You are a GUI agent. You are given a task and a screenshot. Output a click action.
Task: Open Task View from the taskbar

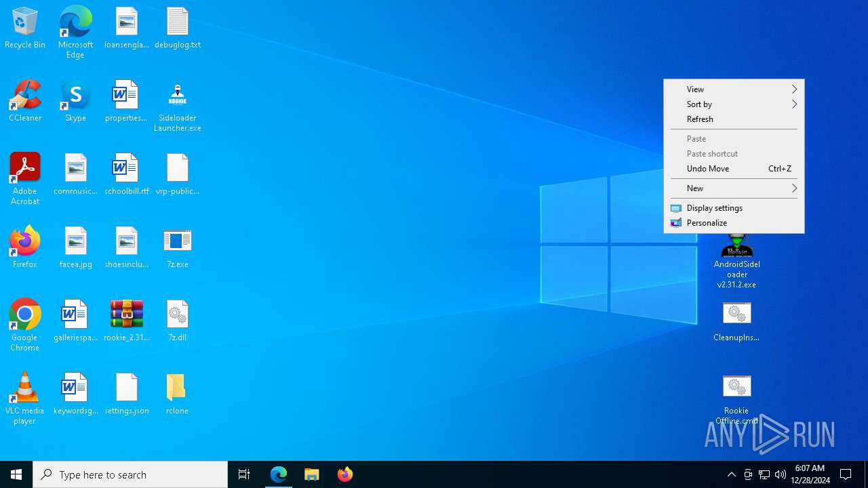(244, 474)
